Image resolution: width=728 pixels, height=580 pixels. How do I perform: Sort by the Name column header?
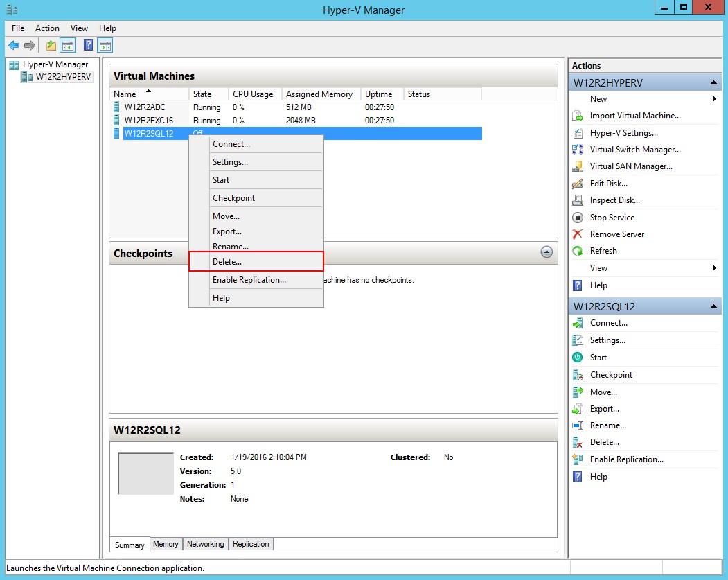150,94
